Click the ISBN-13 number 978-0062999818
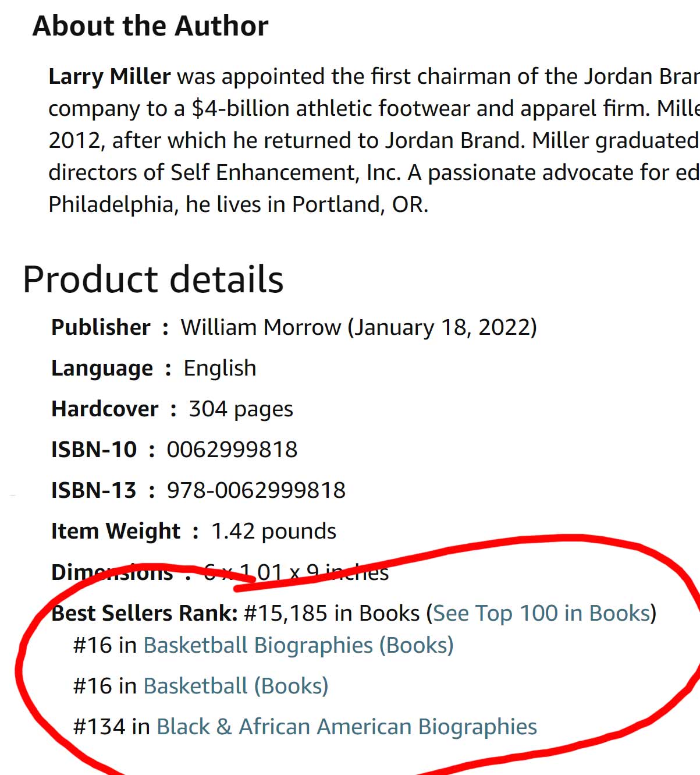The width and height of the screenshot is (700, 775). pos(256,490)
